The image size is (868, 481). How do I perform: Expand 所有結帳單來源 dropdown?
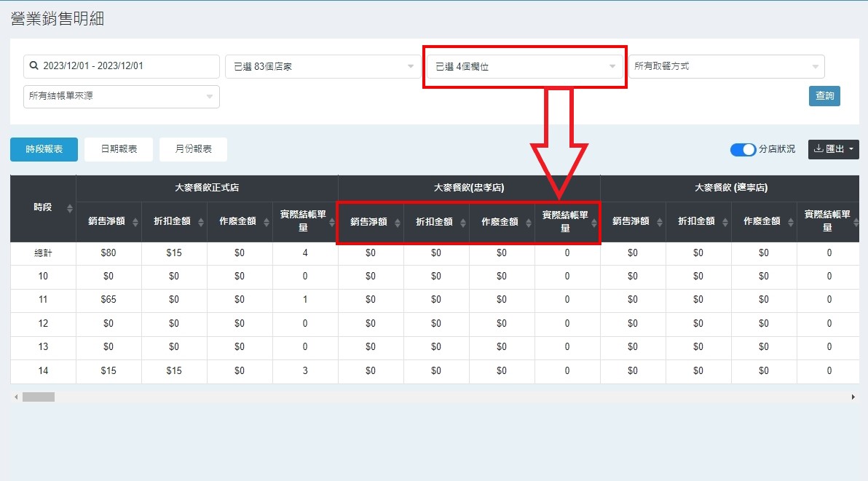[x=121, y=96]
